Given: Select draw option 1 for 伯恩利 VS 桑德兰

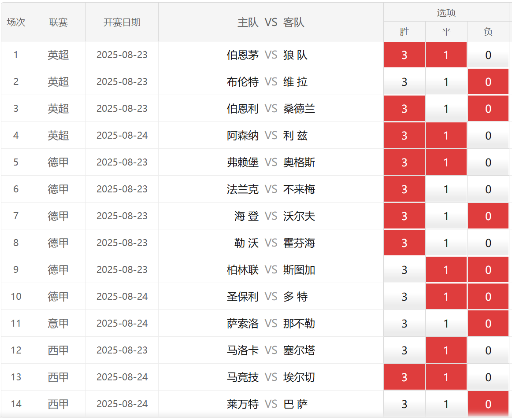Looking at the screenshot, I should (446, 108).
